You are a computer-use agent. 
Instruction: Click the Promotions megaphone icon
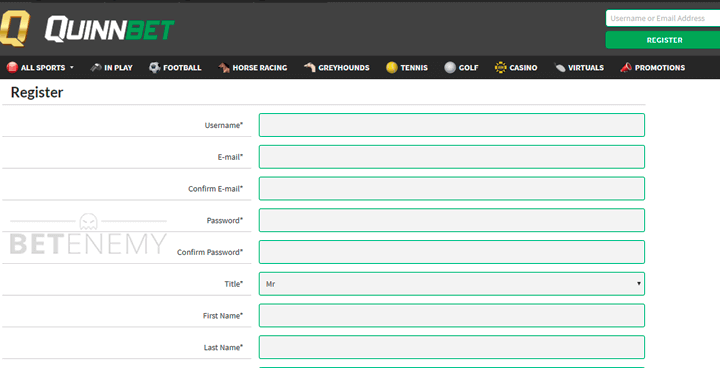pyautogui.click(x=625, y=68)
